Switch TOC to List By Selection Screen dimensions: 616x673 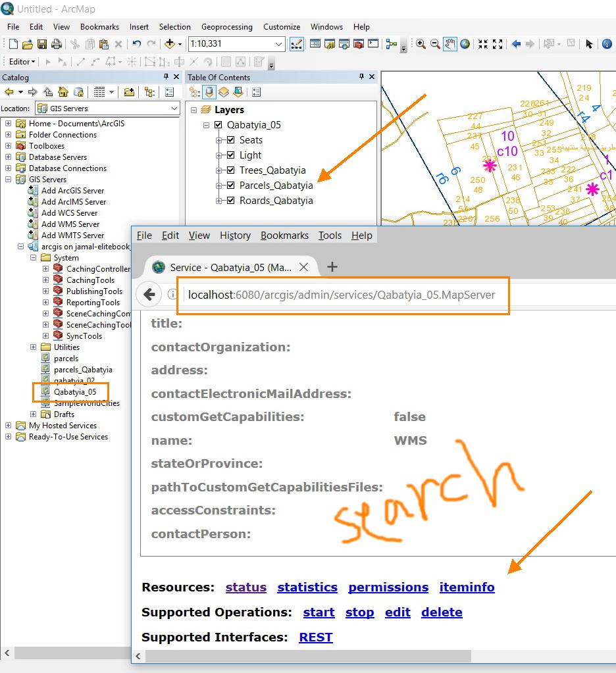click(x=238, y=92)
